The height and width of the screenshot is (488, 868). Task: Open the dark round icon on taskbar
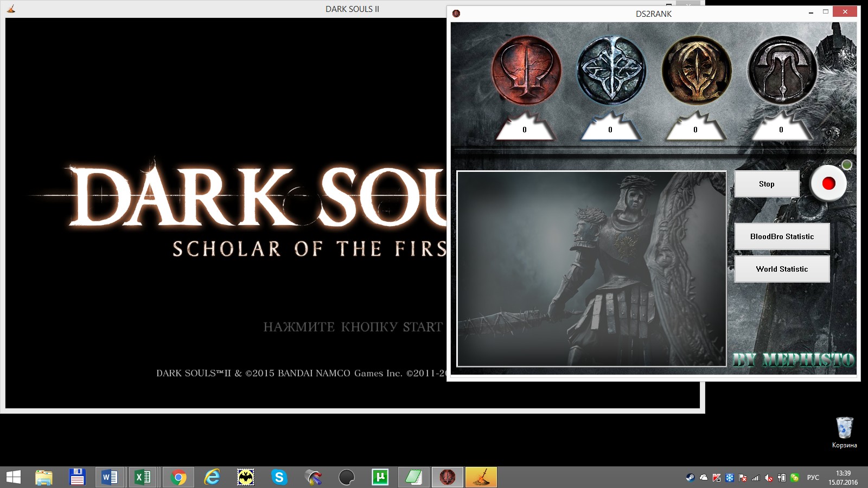point(347,477)
